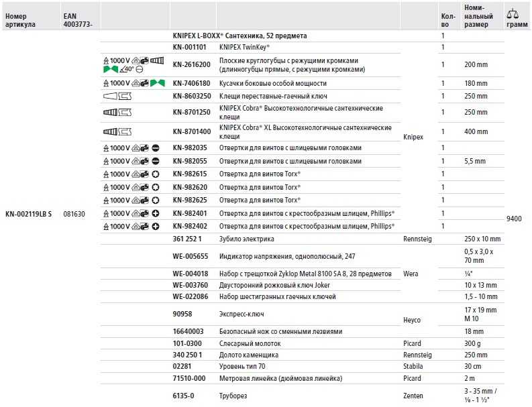
Task: Click the slotted tip icon in KN-982035 row
Action: click(x=156, y=148)
